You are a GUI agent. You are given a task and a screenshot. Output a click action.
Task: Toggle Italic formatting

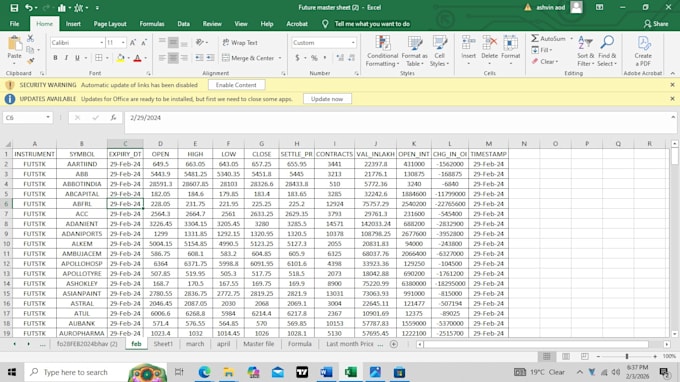pos(66,58)
